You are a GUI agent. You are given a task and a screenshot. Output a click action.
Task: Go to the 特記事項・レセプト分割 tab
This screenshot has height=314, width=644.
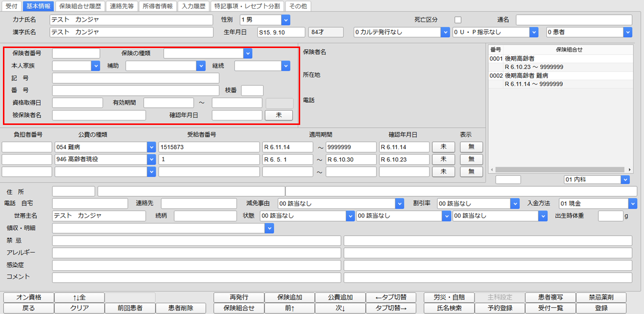247,6
